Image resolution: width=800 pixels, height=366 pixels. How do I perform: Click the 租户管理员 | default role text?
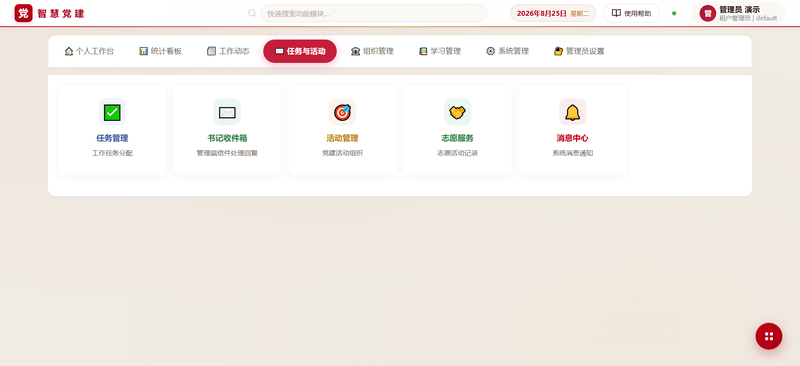click(x=748, y=18)
